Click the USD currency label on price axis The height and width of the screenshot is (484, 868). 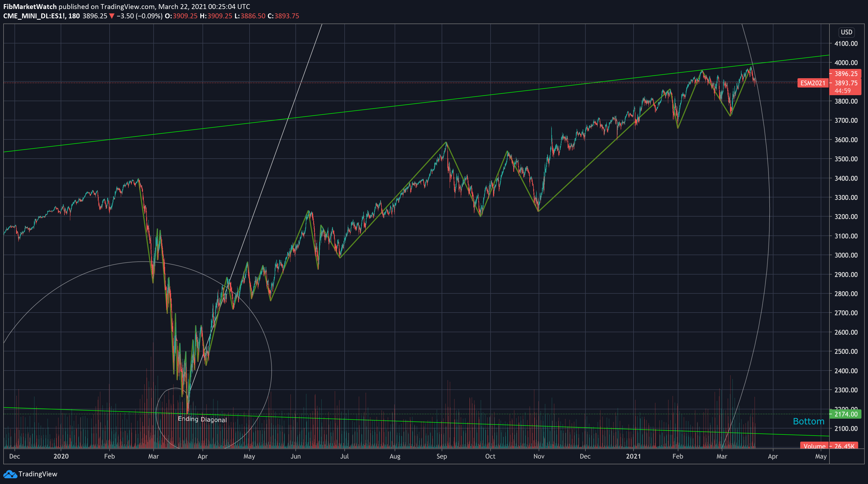click(846, 32)
